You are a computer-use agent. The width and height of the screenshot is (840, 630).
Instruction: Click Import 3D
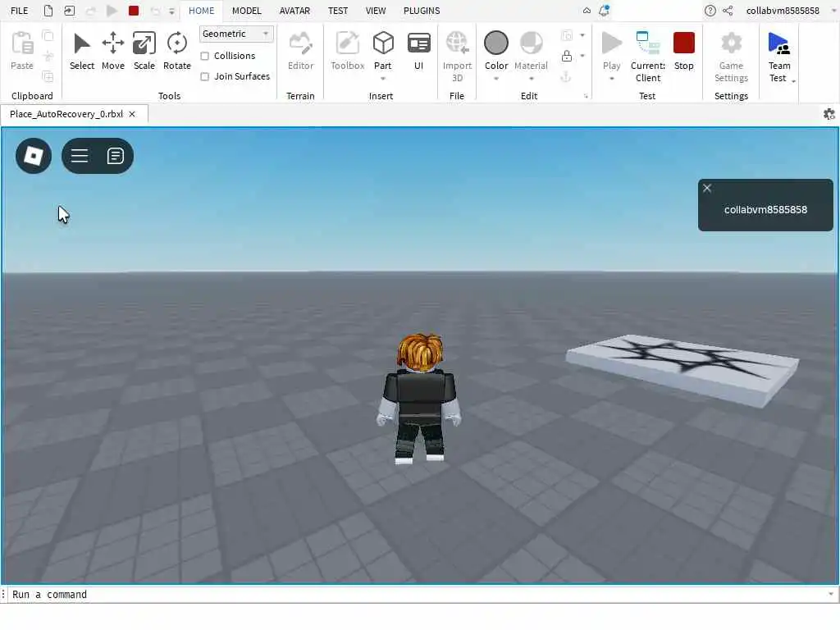tap(457, 57)
